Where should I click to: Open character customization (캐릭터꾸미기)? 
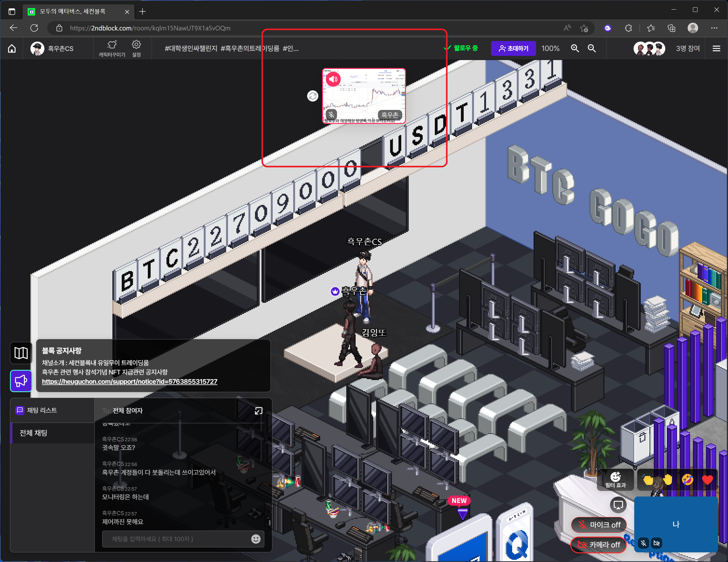point(112,49)
